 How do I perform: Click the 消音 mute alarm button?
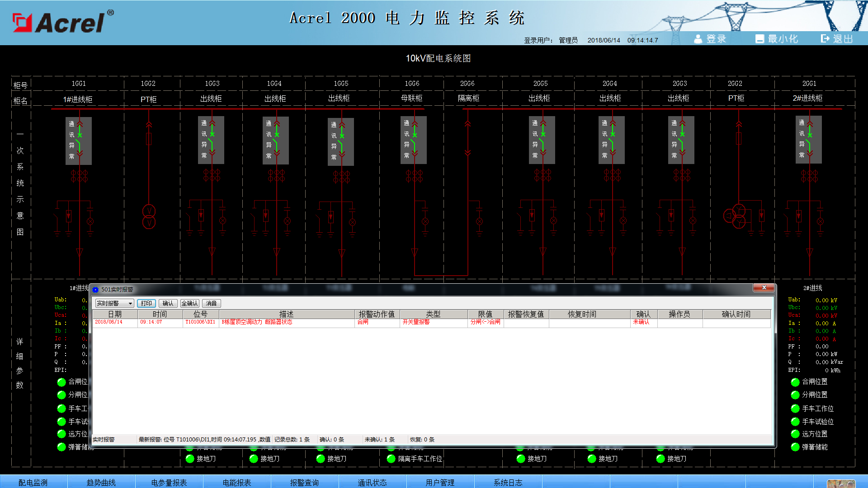[x=212, y=303]
